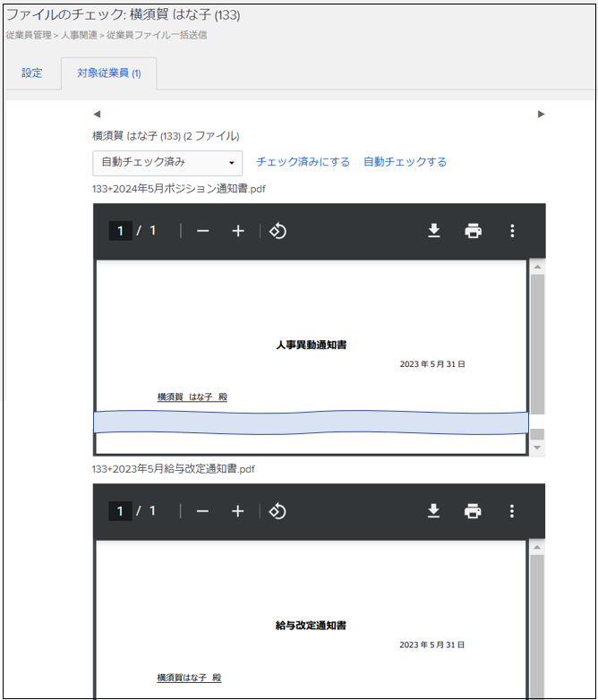Click the 人事異動通知書 document title
Viewport: 598px width, 700px height.
click(x=312, y=345)
